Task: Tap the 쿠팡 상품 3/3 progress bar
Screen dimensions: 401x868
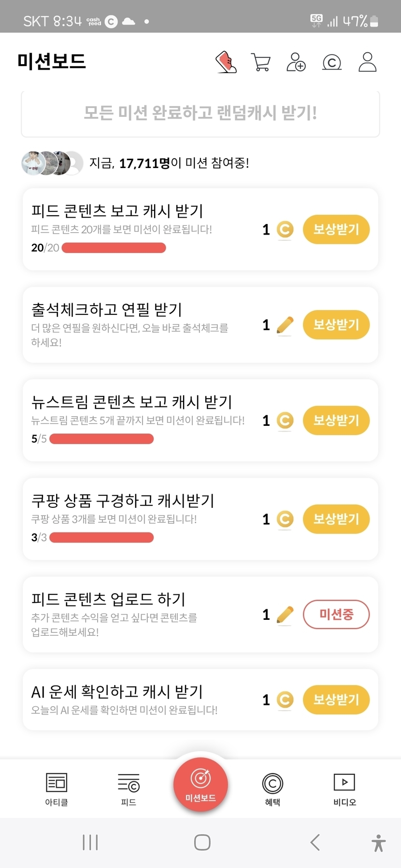Action: [x=101, y=537]
